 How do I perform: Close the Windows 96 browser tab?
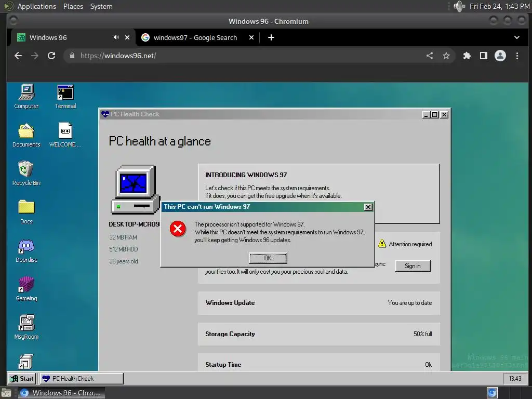point(127,37)
